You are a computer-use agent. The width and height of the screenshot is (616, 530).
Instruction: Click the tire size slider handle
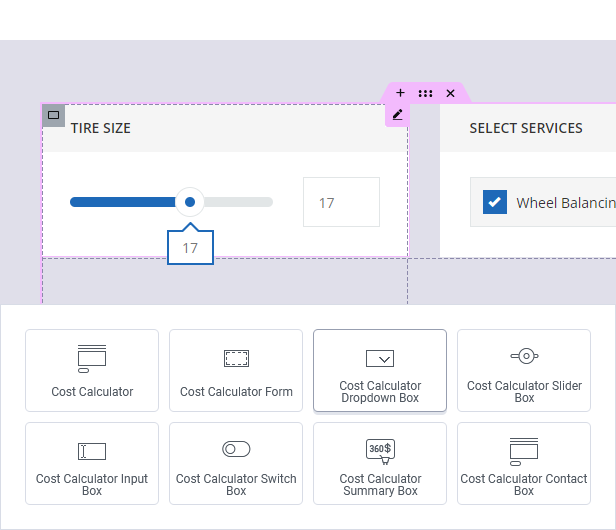(x=190, y=202)
